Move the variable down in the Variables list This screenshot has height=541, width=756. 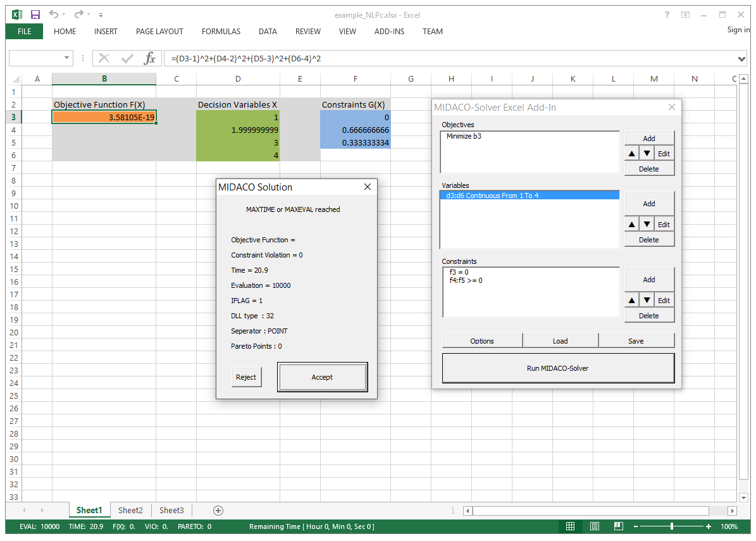[x=647, y=225]
